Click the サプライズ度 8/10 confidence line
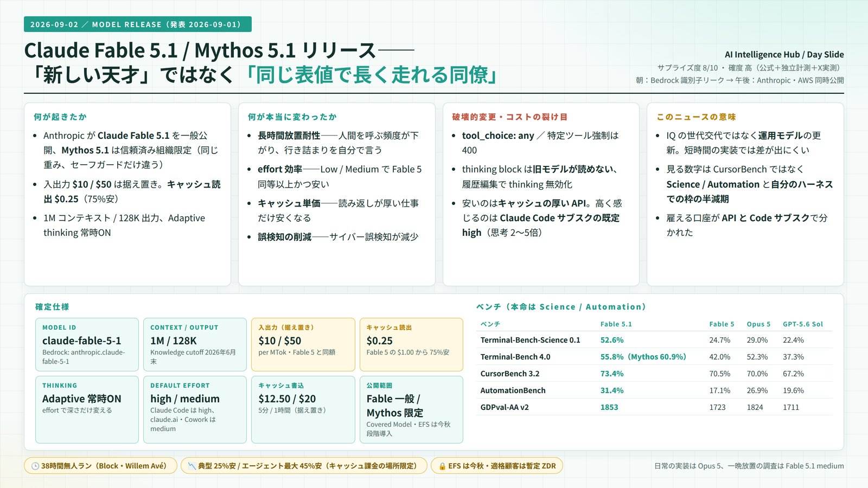This screenshot has width=868, height=488. click(x=750, y=68)
